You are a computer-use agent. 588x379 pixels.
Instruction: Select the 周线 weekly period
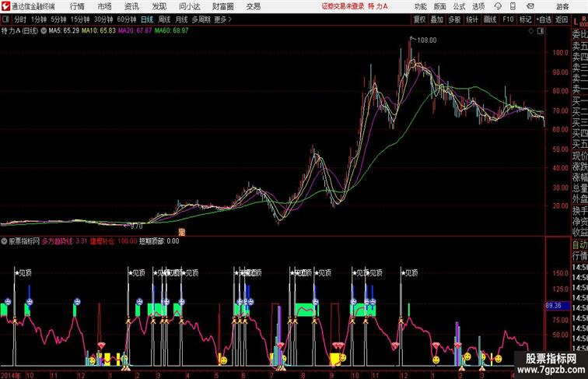click(x=164, y=19)
